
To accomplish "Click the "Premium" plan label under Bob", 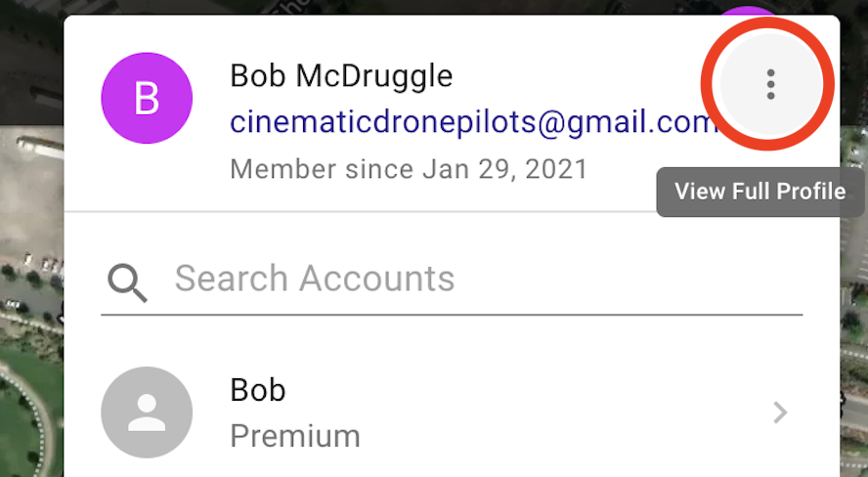I will 295,436.
